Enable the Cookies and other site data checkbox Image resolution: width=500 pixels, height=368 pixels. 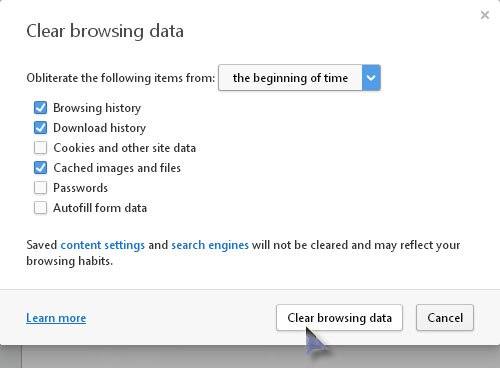(40, 148)
